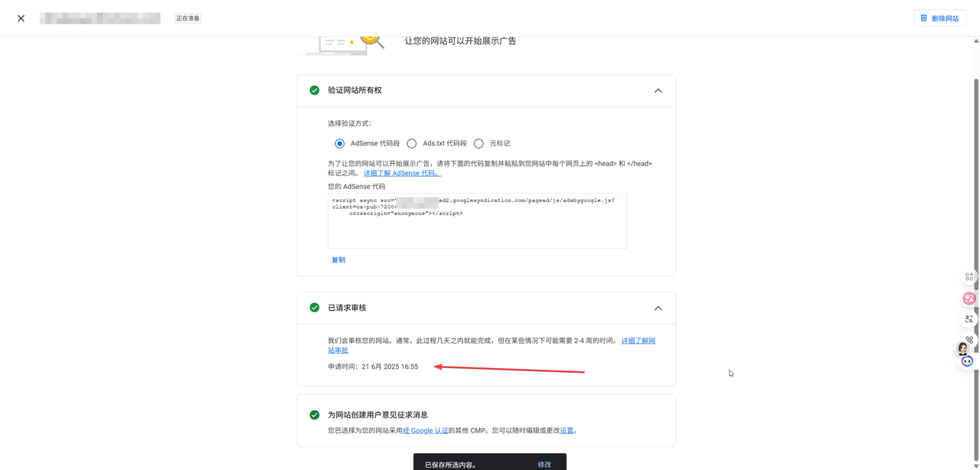Click the white translate icon on right edge
Image resolution: width=980 pixels, height=470 pixels.
969,319
